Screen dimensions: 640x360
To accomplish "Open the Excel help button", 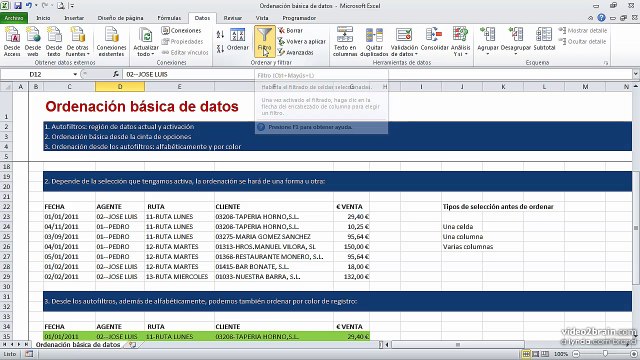I will [x=601, y=18].
